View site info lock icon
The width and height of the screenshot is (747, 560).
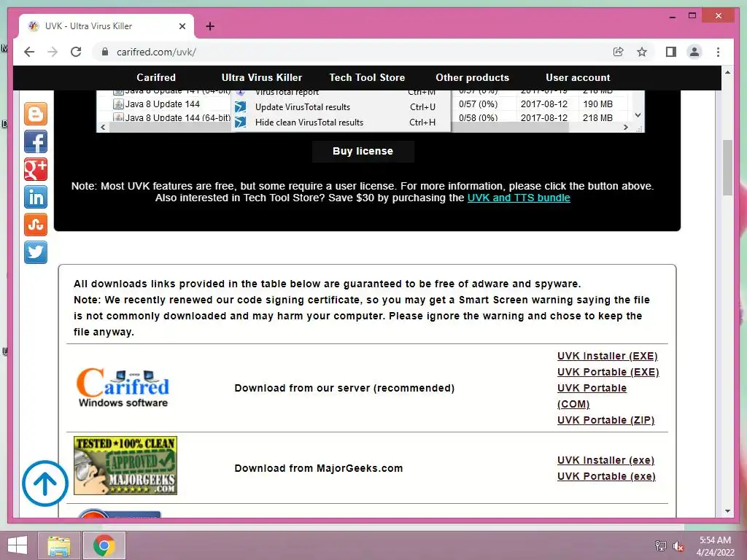click(105, 52)
